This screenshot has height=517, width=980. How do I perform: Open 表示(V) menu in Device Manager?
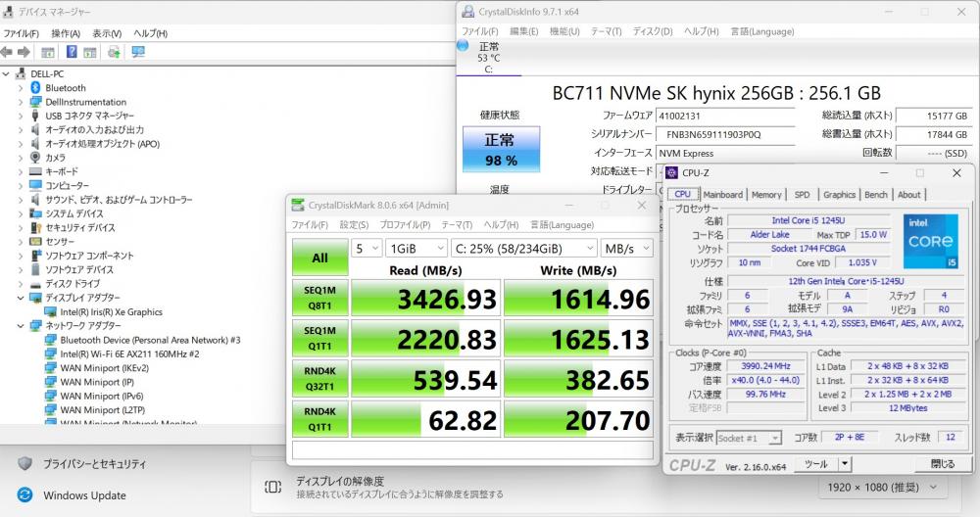(107, 33)
